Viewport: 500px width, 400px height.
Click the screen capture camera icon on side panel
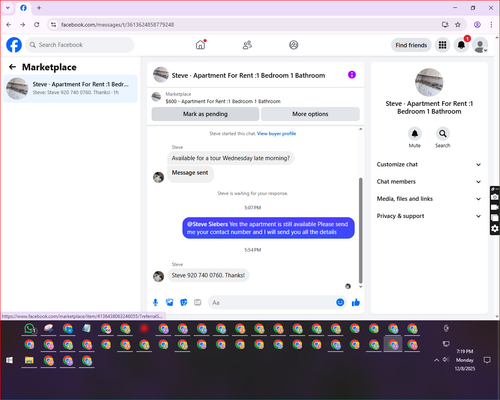pyautogui.click(x=495, y=197)
